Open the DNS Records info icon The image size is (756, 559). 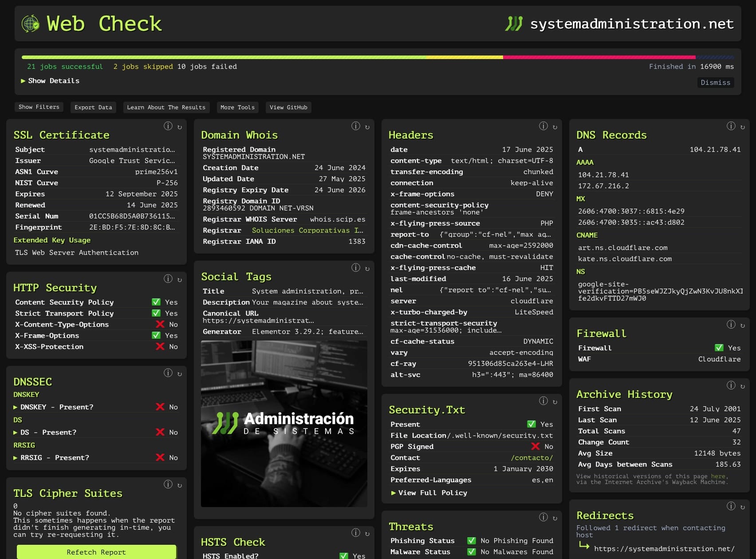pyautogui.click(x=731, y=126)
